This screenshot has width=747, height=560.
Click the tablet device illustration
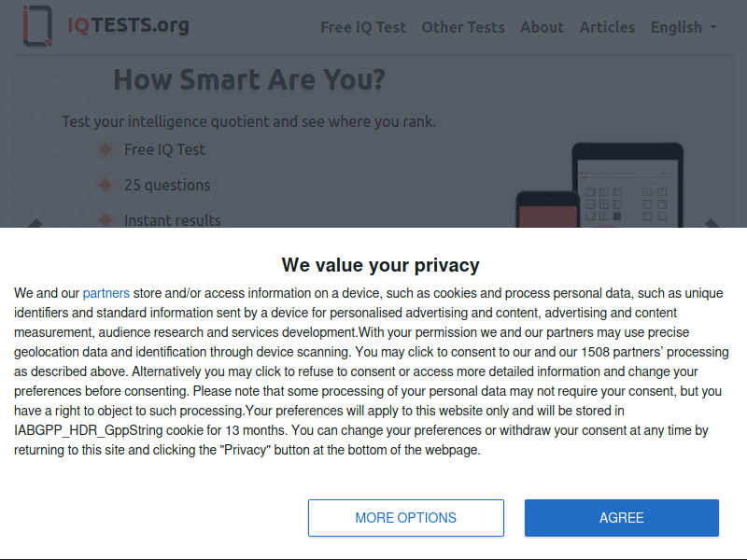tap(627, 185)
